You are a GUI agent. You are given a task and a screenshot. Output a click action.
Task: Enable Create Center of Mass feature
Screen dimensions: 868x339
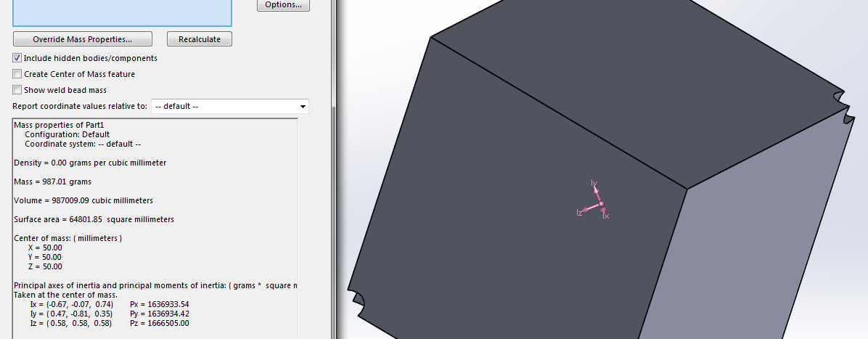pyautogui.click(x=17, y=74)
